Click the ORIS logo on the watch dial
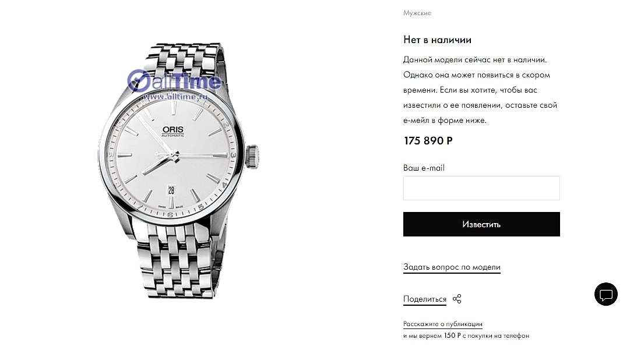This screenshot has width=623, height=364. [x=173, y=130]
